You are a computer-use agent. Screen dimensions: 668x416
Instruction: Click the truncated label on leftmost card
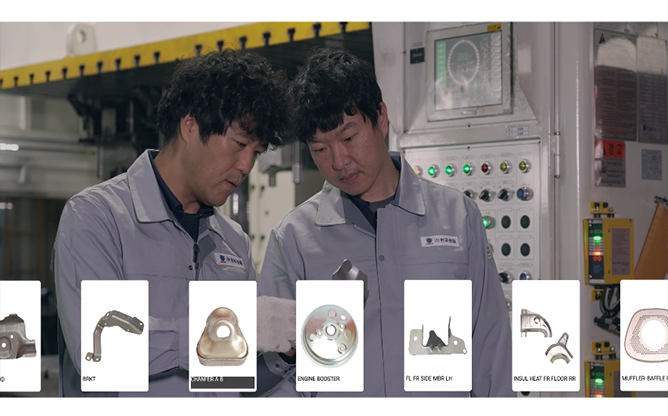click(2, 378)
